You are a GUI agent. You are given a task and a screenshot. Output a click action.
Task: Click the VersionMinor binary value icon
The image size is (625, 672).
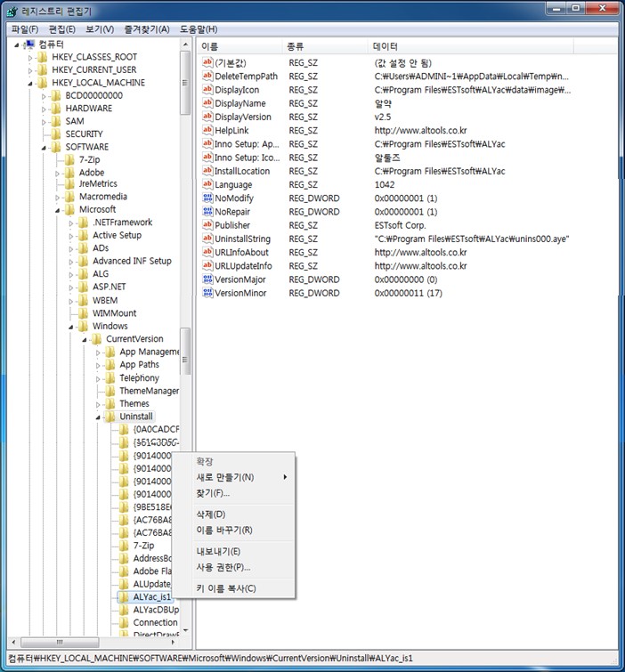point(207,293)
